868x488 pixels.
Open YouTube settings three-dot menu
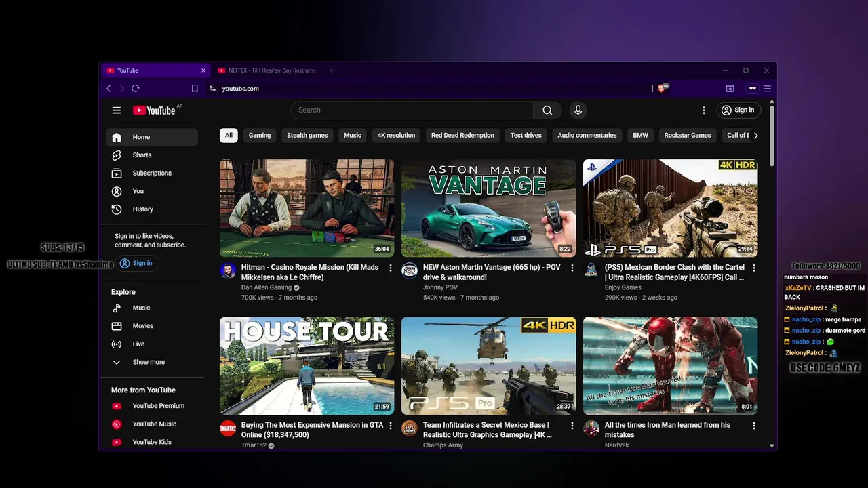703,110
